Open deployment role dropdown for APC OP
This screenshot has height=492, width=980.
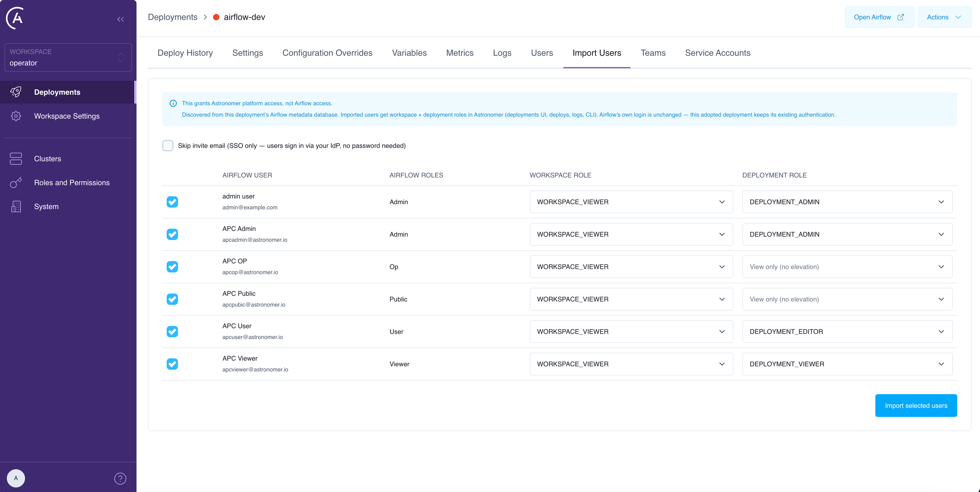tap(847, 267)
